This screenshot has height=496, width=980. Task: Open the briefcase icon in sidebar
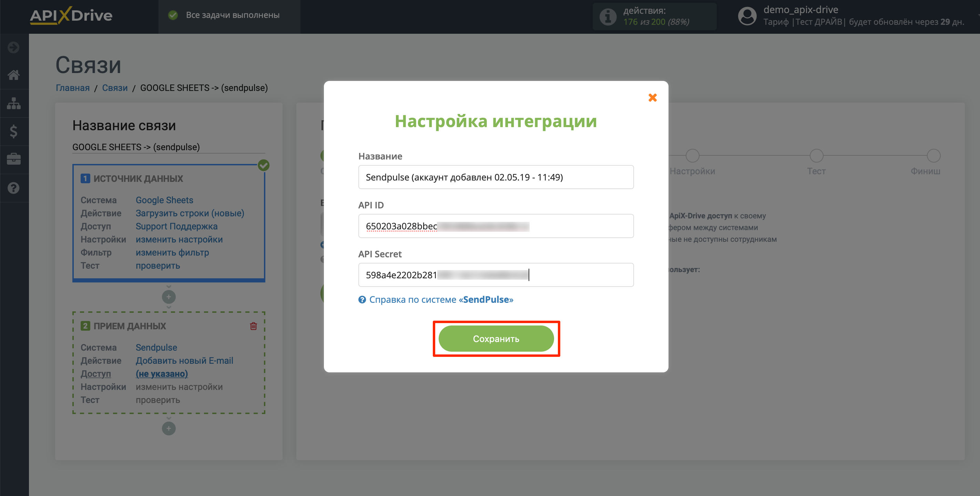click(14, 159)
